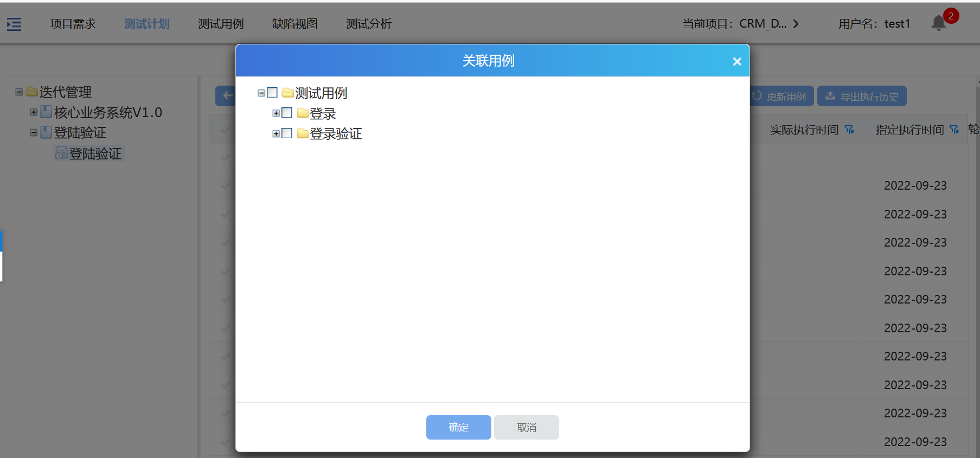980x458 pixels.
Task: Collapse the 迭代管理 tree node
Action: pos(19,92)
